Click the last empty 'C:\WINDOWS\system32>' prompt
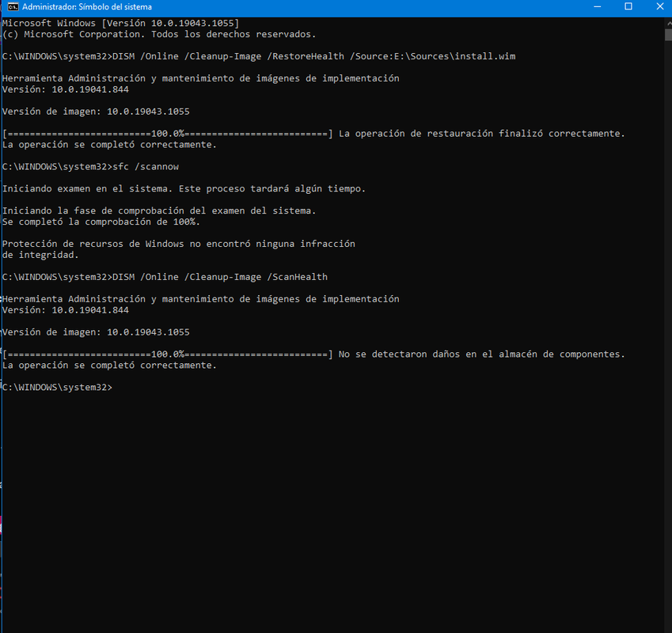The width and height of the screenshot is (672, 633). [58, 387]
